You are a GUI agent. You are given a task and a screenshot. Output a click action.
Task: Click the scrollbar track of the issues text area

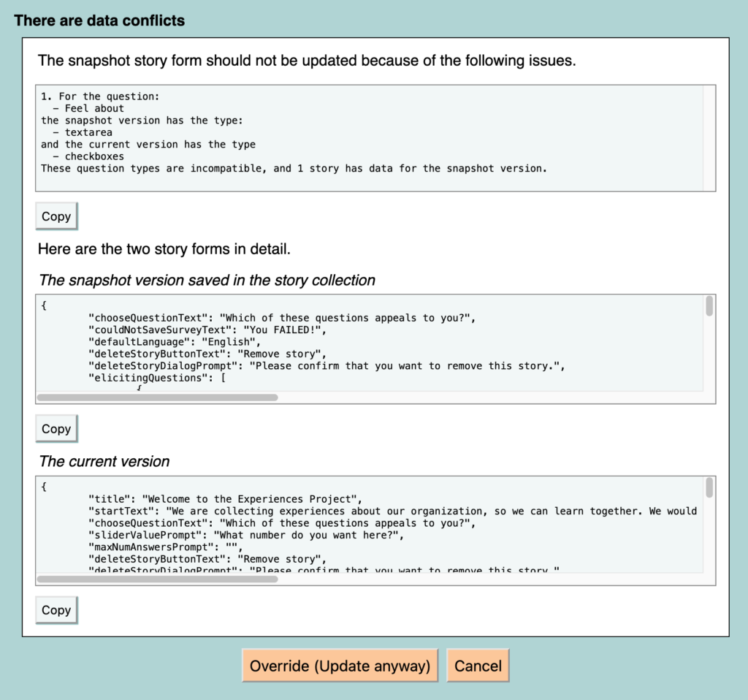pyautogui.click(x=709, y=137)
